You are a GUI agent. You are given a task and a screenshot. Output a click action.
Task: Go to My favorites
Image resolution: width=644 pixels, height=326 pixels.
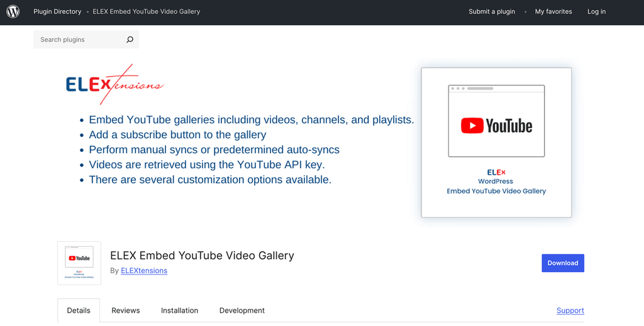553,11
